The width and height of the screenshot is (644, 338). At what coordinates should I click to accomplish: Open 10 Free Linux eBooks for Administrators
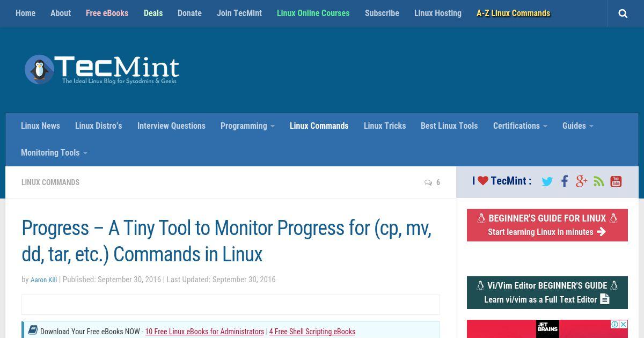(204, 332)
